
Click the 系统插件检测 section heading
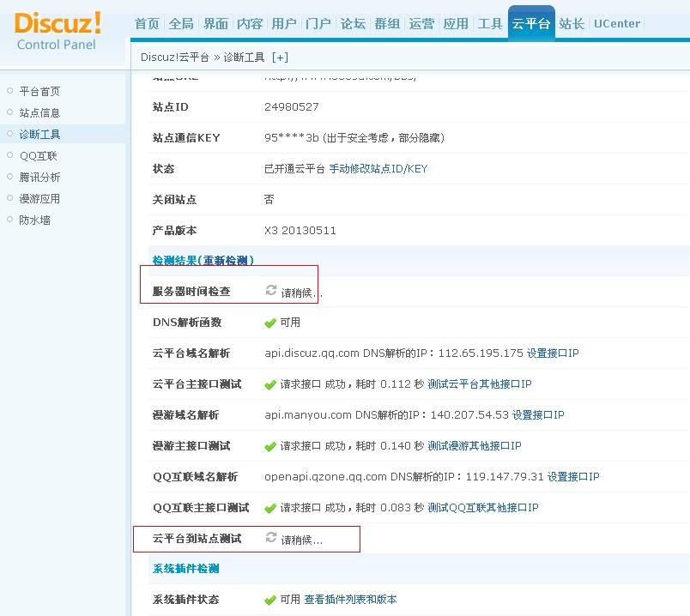coord(185,569)
